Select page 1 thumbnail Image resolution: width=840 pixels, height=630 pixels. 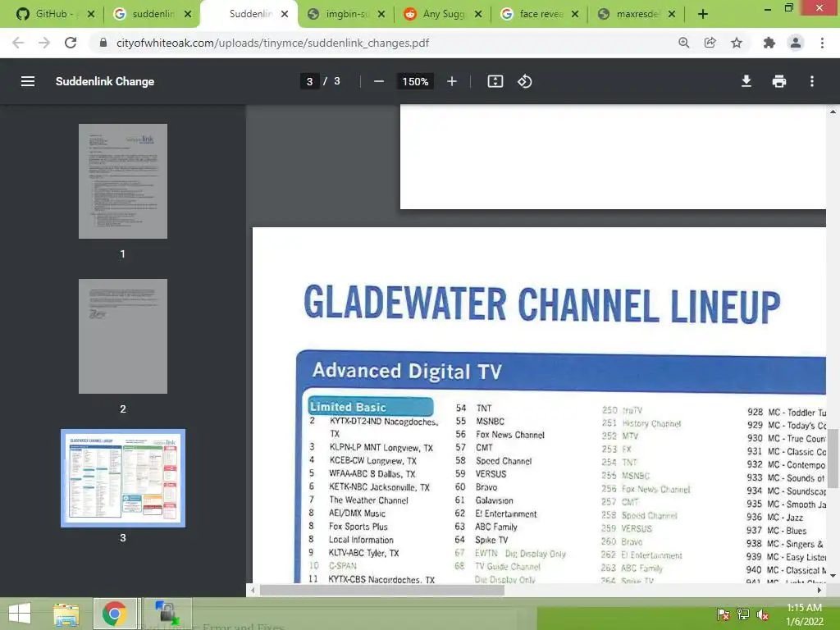123,181
